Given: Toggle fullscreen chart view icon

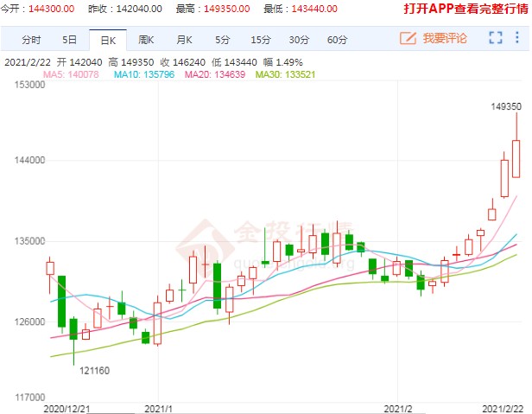Looking at the screenshot, I should click(496, 37).
